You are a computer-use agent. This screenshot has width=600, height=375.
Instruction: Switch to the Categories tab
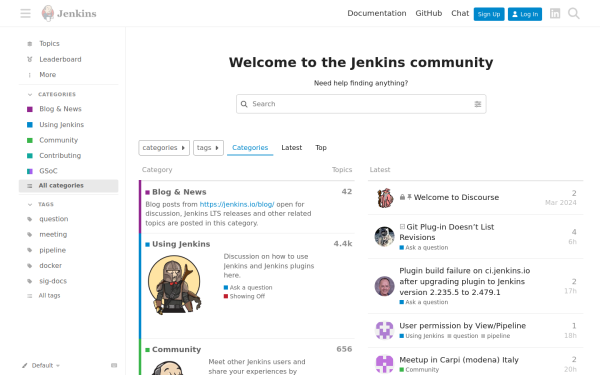click(250, 148)
